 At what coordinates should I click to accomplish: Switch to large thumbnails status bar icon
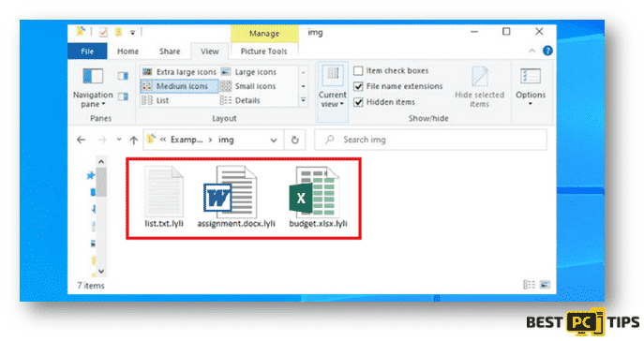tap(545, 285)
